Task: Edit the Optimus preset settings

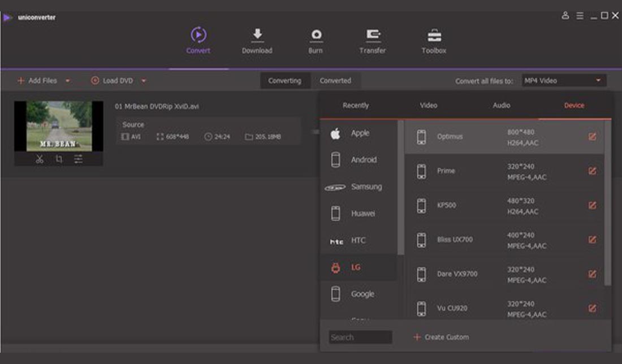Action: [x=592, y=137]
